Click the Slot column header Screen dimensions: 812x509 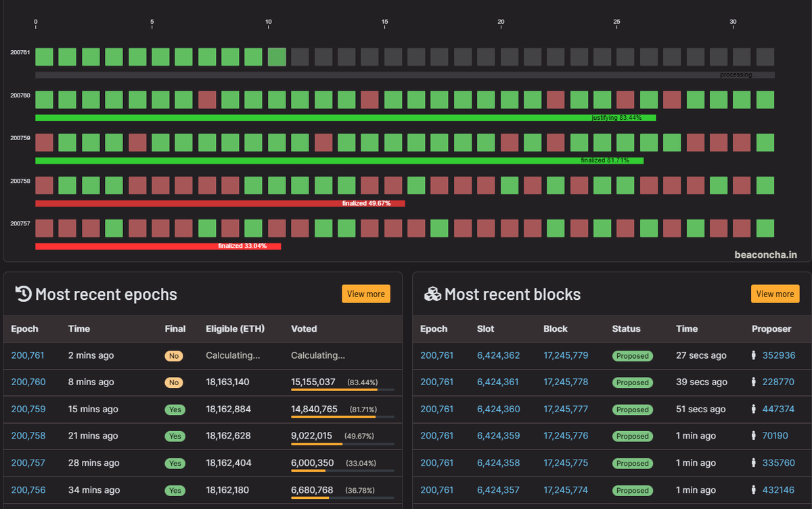tap(486, 329)
